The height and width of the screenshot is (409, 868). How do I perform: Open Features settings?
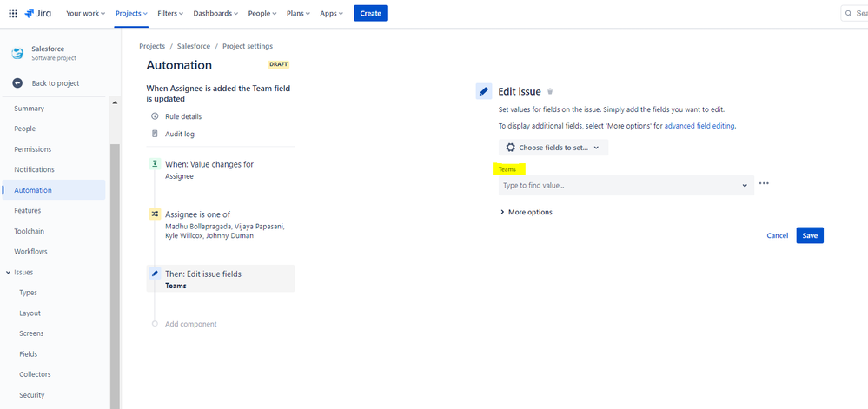28,210
